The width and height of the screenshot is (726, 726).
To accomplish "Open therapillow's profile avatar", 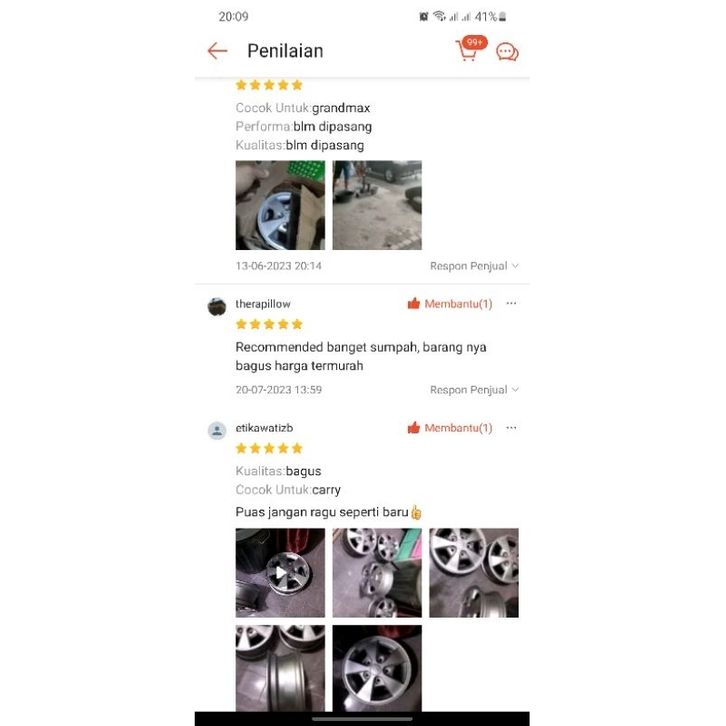I will 217,307.
